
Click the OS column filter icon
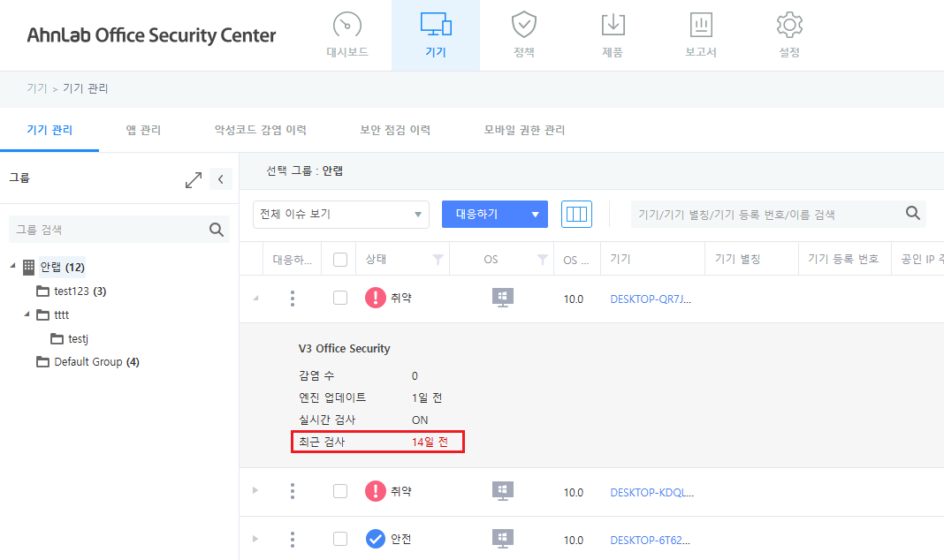543,260
